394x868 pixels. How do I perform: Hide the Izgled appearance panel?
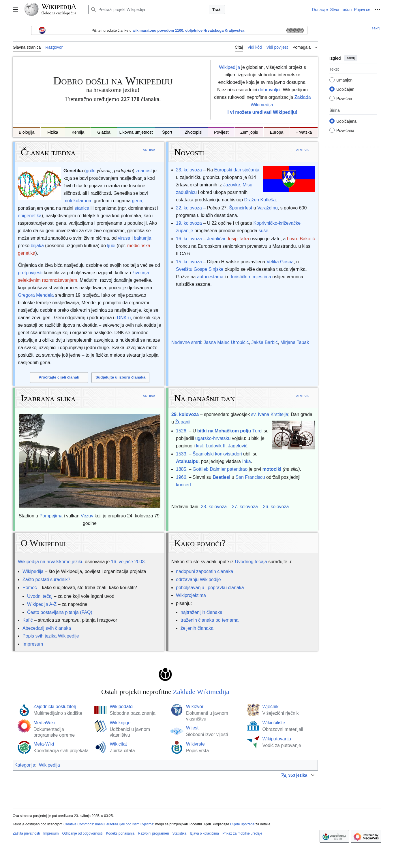click(x=350, y=58)
